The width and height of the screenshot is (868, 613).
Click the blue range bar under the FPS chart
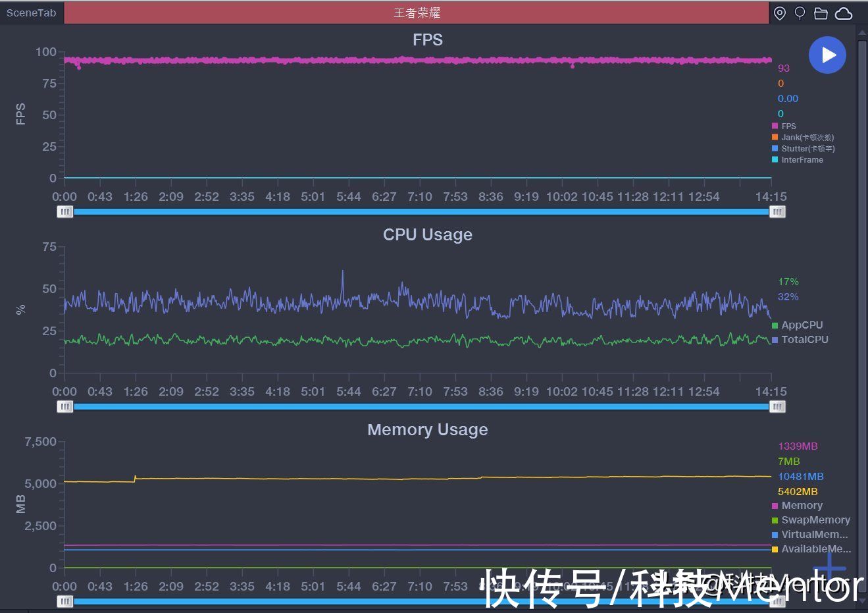click(x=421, y=211)
